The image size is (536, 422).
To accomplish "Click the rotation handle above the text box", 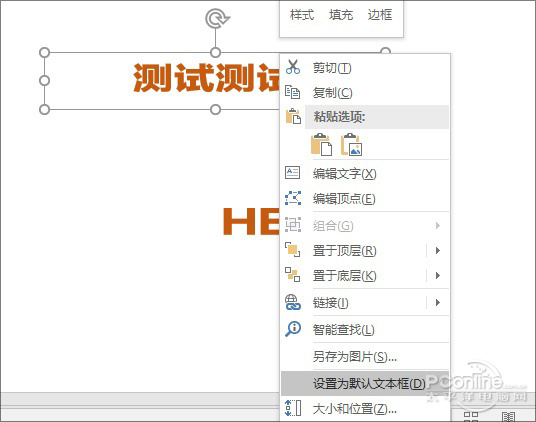I will point(217,18).
